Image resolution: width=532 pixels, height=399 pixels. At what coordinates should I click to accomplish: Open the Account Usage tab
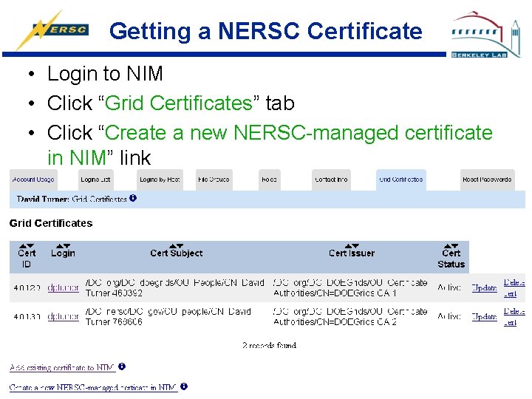point(33,180)
